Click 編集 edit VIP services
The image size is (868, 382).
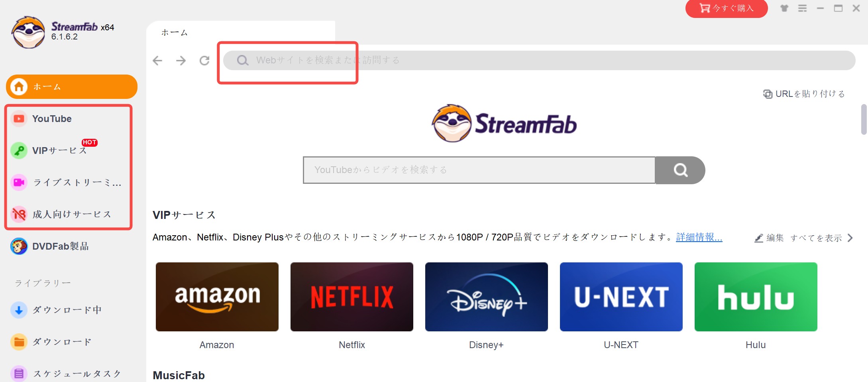coord(770,238)
